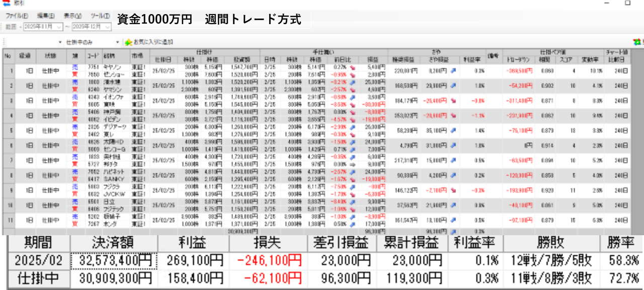Viewport: 644px width, 290px height.
Task: Click the star icon for お気に入りに追加
Action: pyautogui.click(x=128, y=42)
